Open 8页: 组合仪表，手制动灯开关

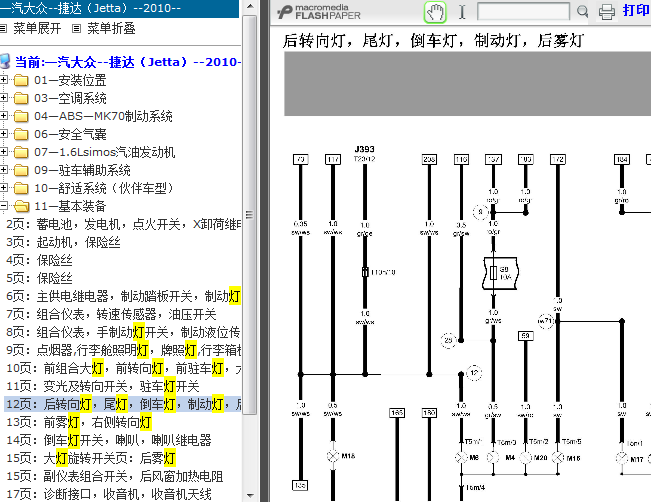pyautogui.click(x=123, y=332)
